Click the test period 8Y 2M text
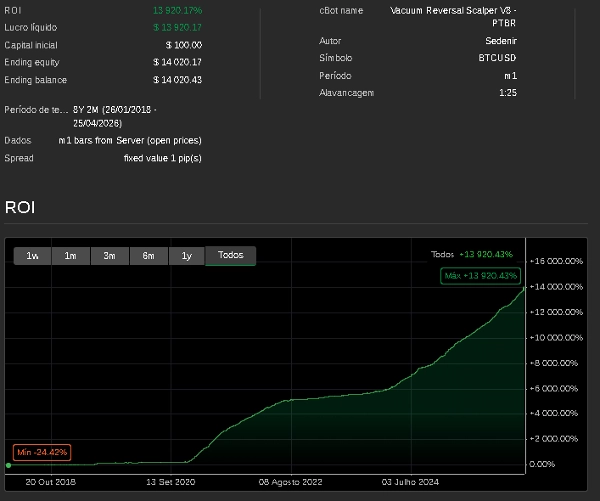The height and width of the screenshot is (501, 600). point(115,116)
